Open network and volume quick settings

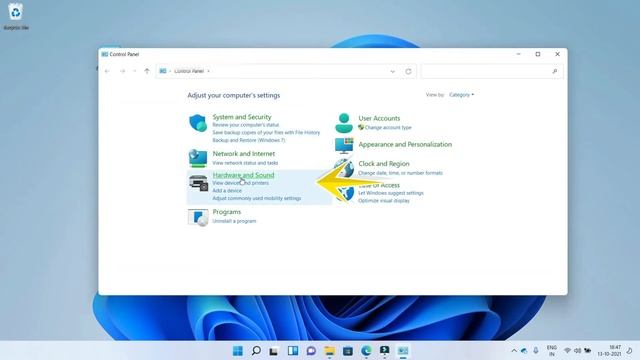577,351
